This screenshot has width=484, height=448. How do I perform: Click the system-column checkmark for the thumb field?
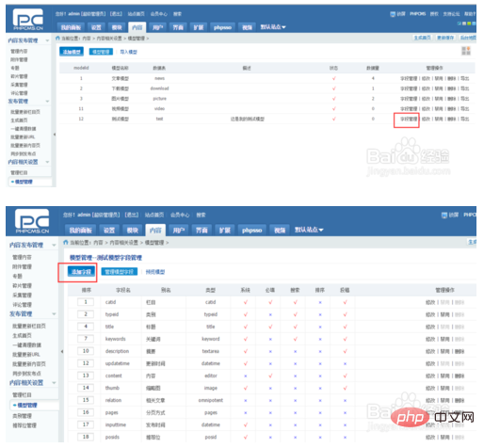click(246, 388)
